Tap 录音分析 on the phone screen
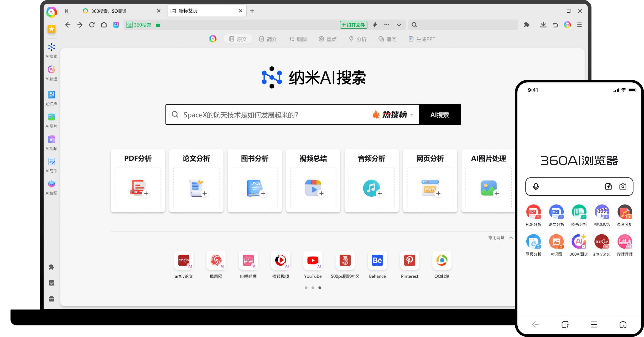The image size is (644, 337). point(625,215)
